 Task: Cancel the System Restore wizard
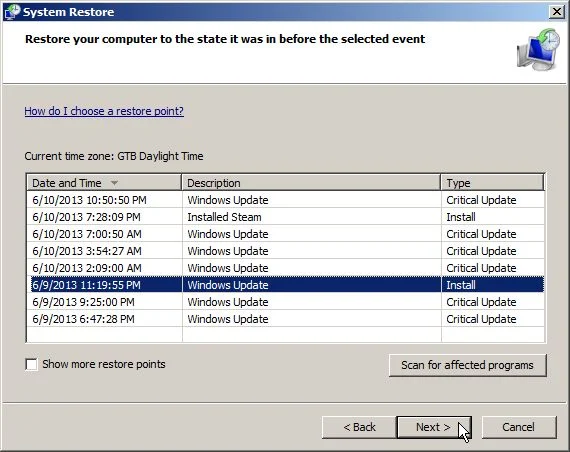[519, 427]
